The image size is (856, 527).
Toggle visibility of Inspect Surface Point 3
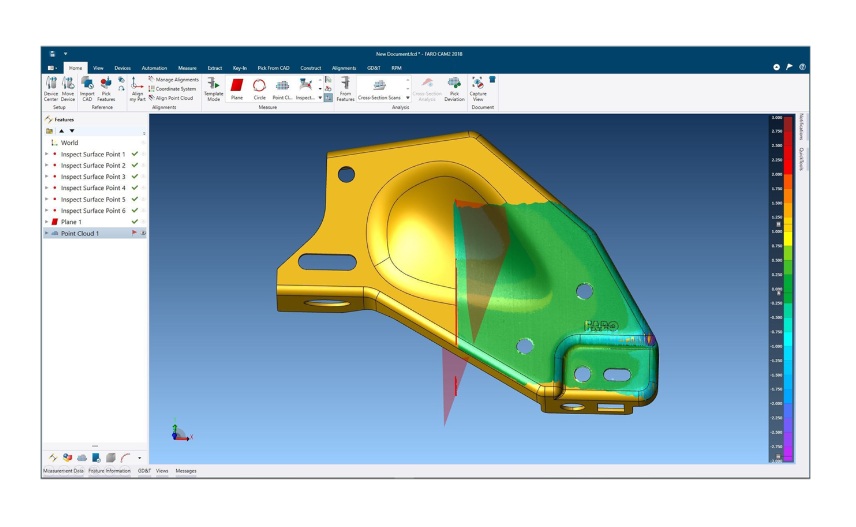144,176
